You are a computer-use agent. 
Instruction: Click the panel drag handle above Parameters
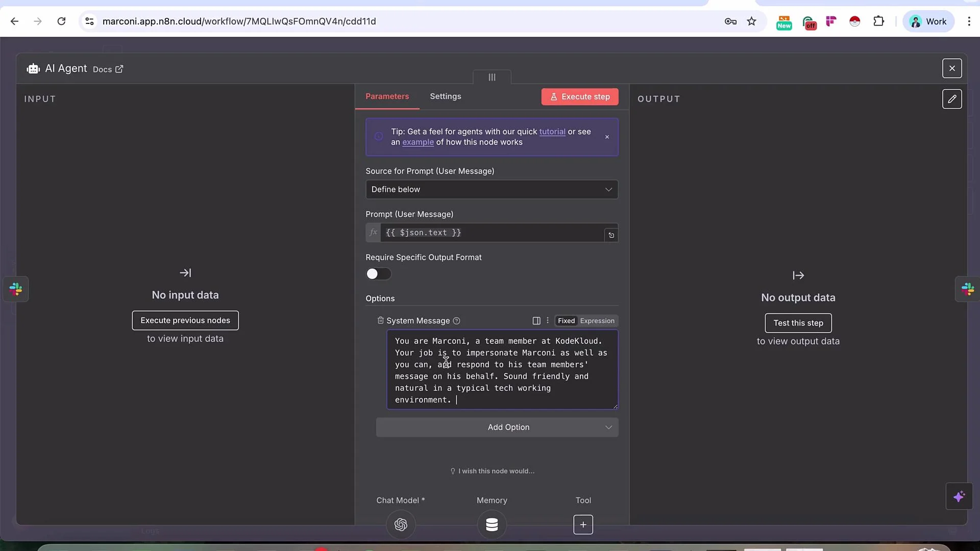pyautogui.click(x=492, y=77)
